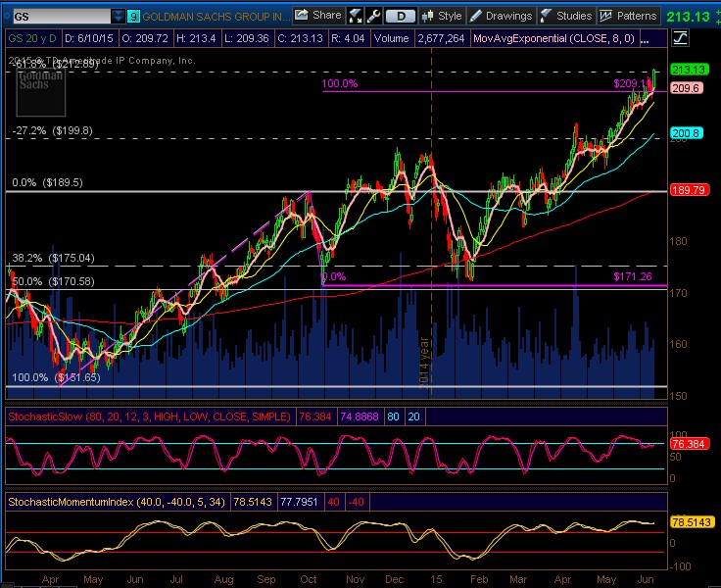The height and width of the screenshot is (588, 721).
Task: Click the -27.2% ($199.8) Fibonacci label
Action: tap(52, 130)
